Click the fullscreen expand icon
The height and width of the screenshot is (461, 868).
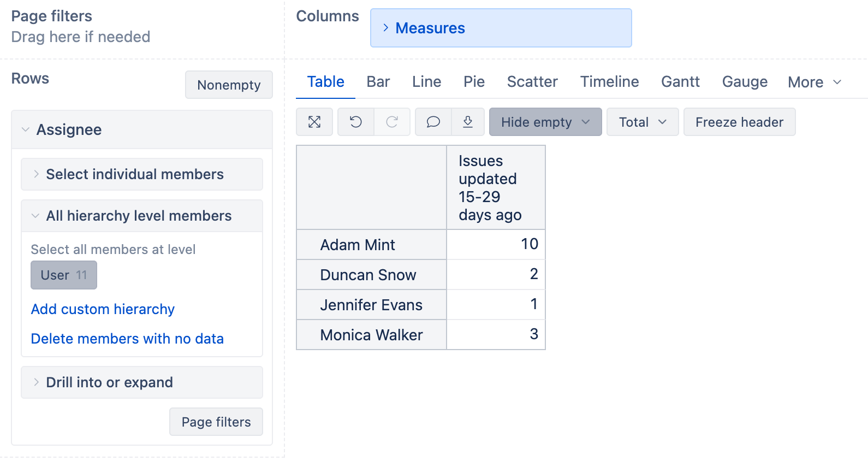314,122
